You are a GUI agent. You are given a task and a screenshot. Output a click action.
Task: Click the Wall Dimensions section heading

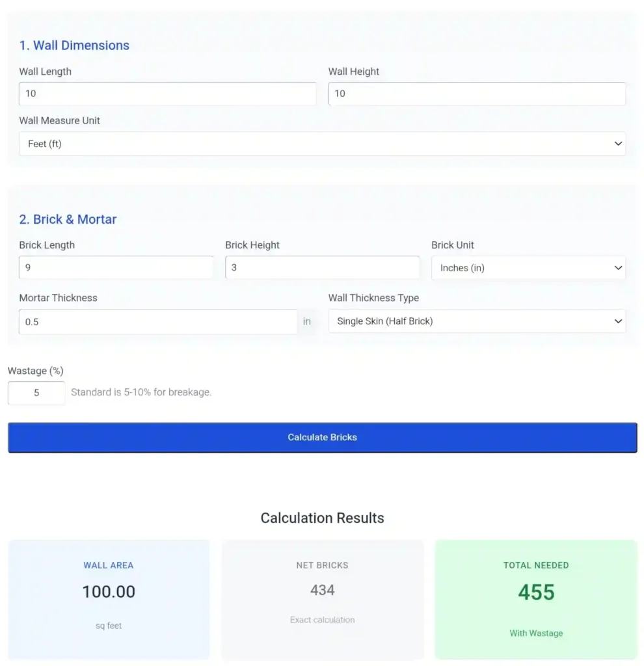pyautogui.click(x=74, y=46)
